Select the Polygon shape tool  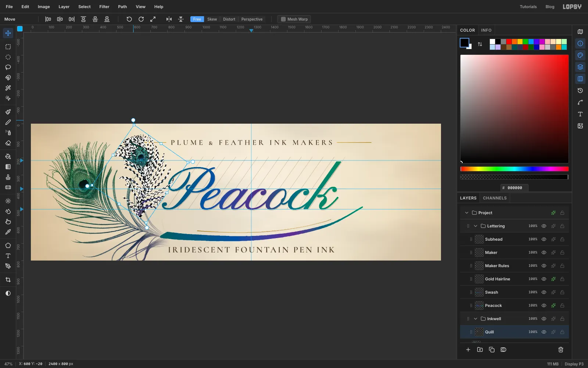pyautogui.click(x=8, y=245)
